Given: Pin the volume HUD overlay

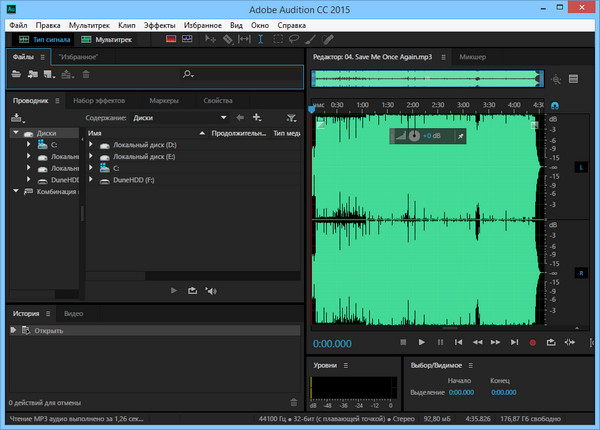Looking at the screenshot, I should (459, 135).
